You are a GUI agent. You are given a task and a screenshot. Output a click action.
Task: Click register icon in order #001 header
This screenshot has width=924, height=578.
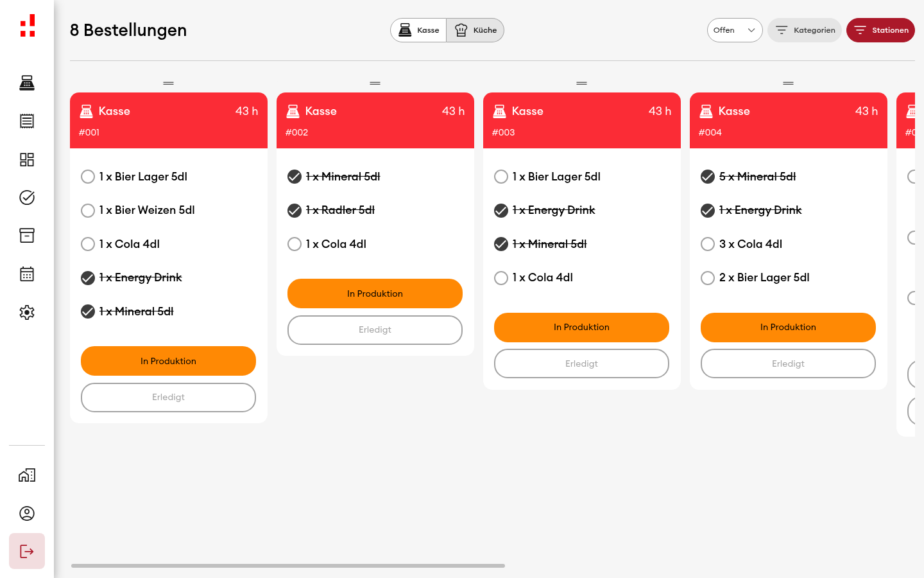click(x=87, y=111)
